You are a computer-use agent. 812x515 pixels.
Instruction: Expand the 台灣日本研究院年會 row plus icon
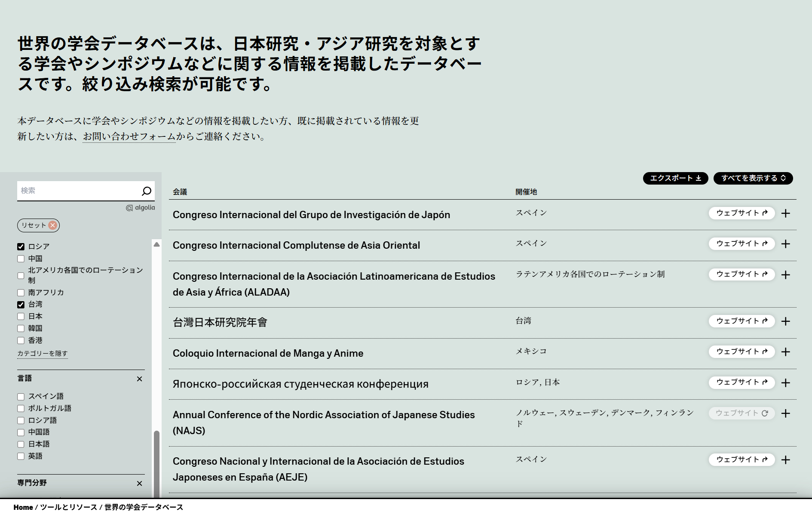(x=785, y=321)
